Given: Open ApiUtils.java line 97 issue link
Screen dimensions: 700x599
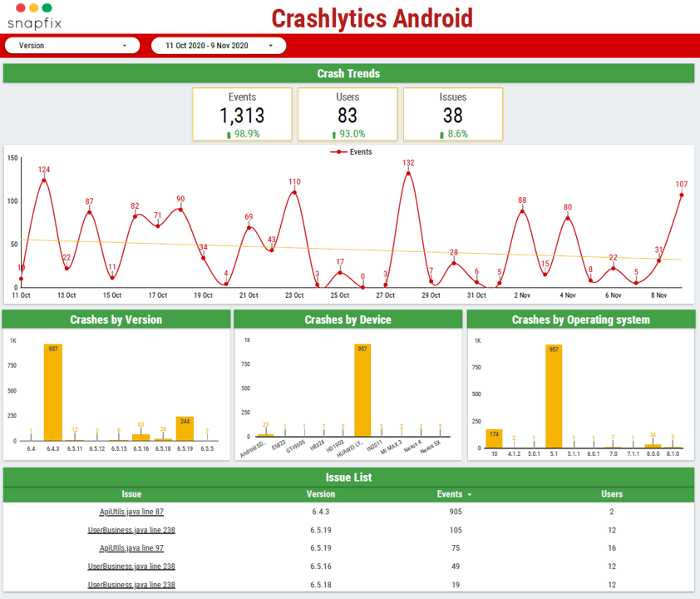Looking at the screenshot, I should 131,548.
